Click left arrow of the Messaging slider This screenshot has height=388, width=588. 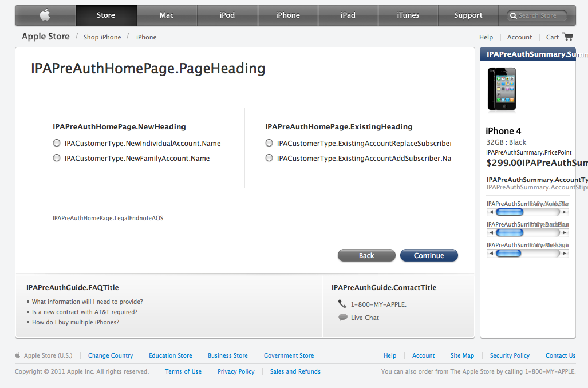pos(491,254)
